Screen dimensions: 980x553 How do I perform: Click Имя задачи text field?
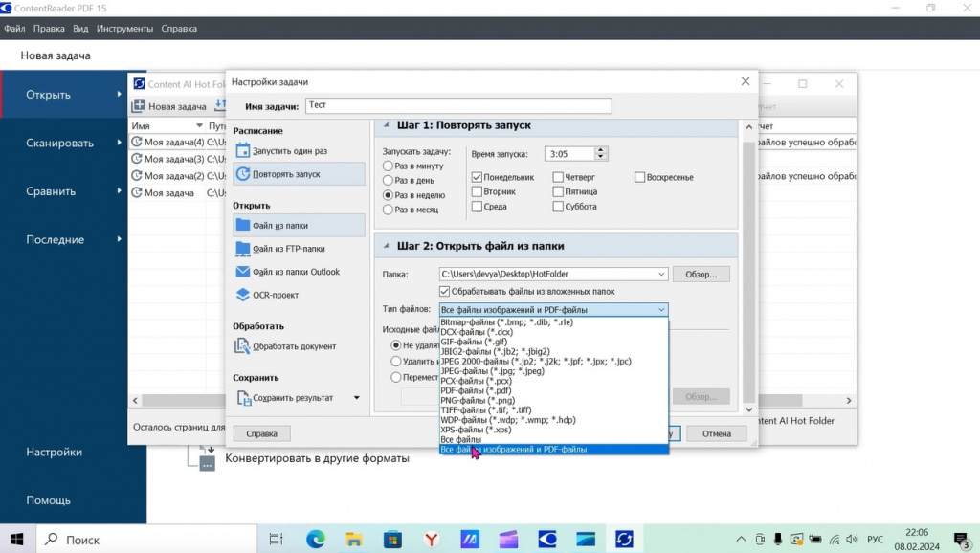coord(458,105)
